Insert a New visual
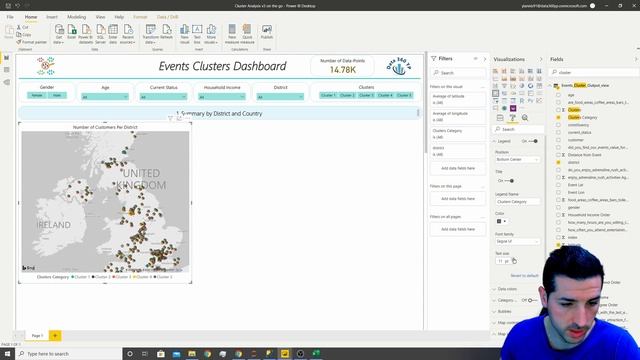 184,34
